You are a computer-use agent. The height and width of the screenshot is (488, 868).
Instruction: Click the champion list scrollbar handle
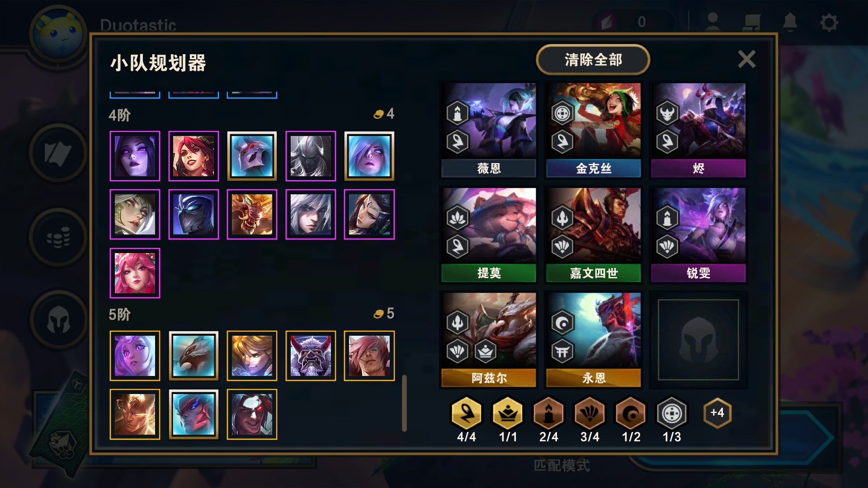[x=405, y=403]
